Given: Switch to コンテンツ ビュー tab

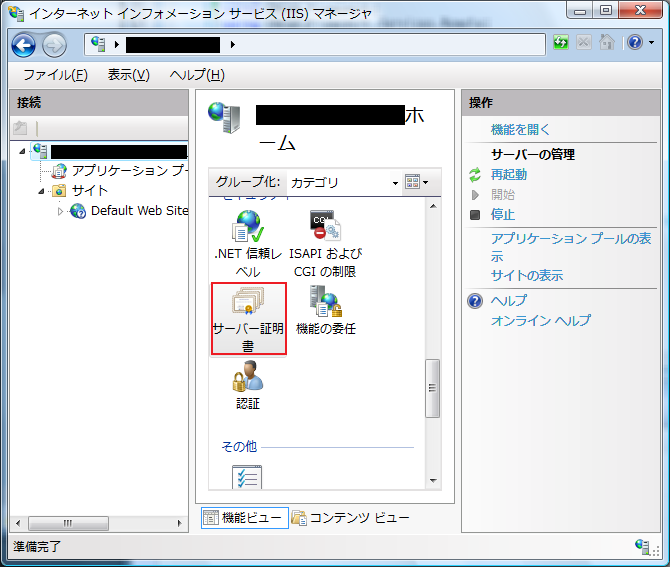Looking at the screenshot, I should click(350, 518).
